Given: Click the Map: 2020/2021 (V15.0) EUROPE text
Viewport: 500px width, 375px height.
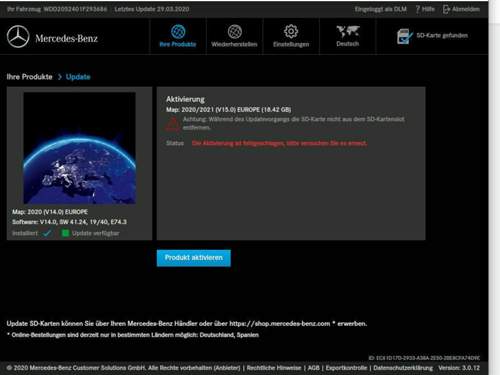Looking at the screenshot, I should point(229,110).
